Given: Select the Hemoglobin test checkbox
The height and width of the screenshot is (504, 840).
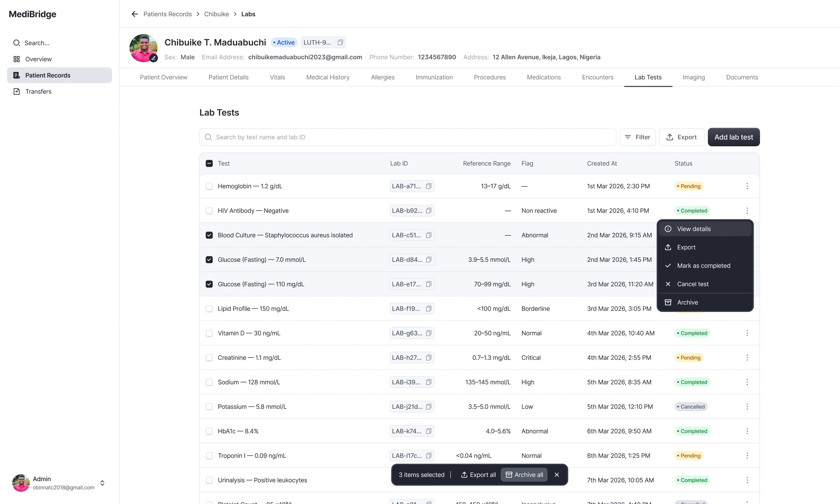Looking at the screenshot, I should [x=209, y=186].
